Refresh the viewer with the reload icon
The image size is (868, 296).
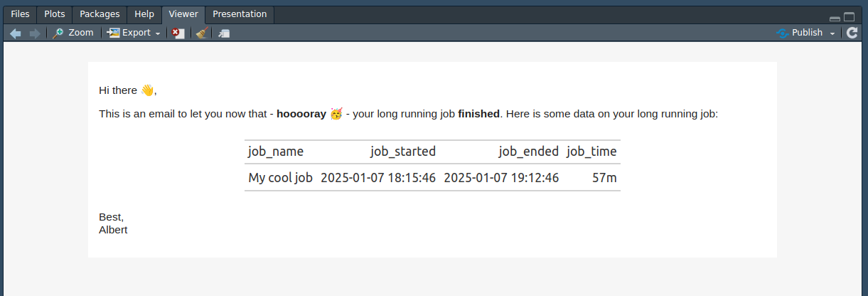[x=852, y=33]
